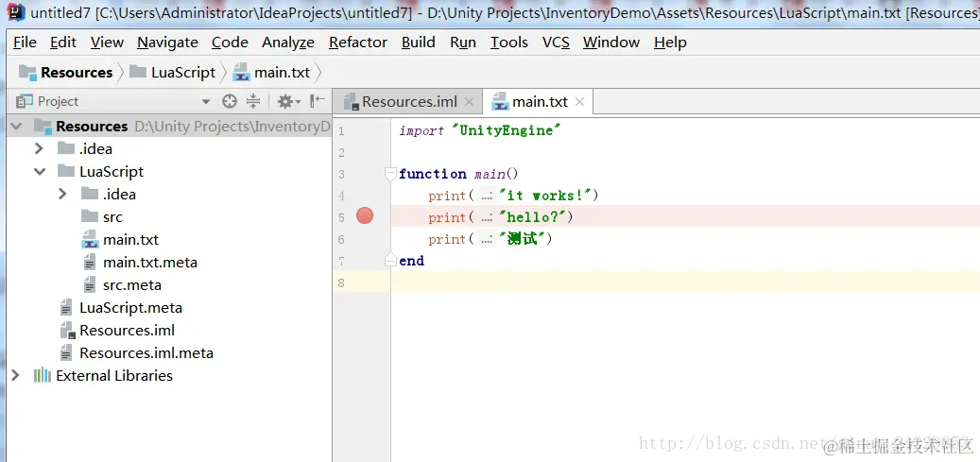Click the main.txt file icon in tree
The width and height of the screenshot is (980, 462).
pos(91,239)
